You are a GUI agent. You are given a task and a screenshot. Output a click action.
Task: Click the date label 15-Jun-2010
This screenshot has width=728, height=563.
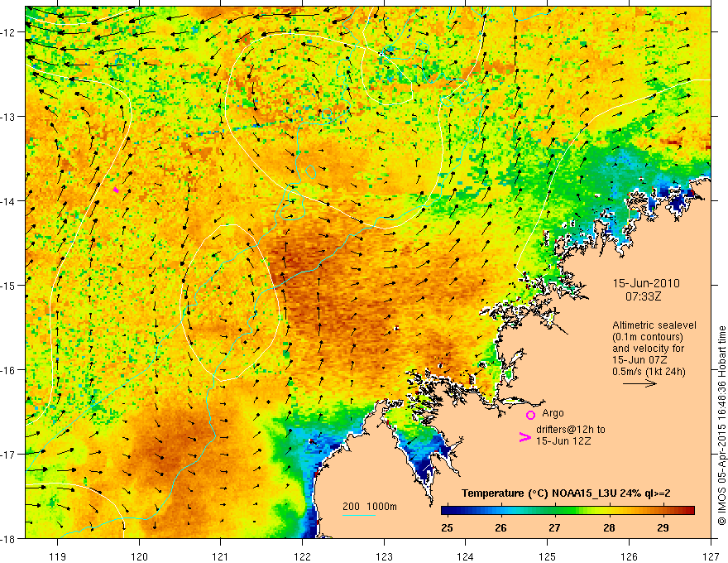[x=646, y=283]
